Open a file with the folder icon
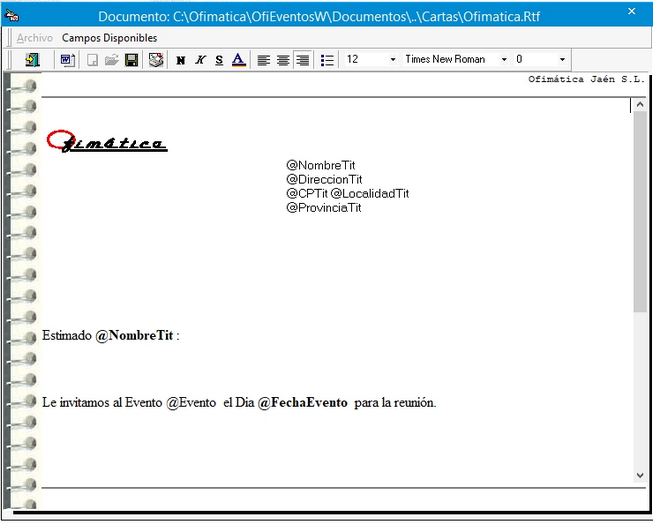 tap(112, 60)
